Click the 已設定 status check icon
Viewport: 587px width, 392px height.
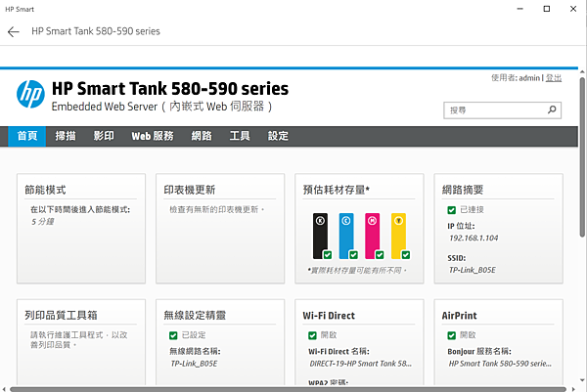(x=173, y=335)
